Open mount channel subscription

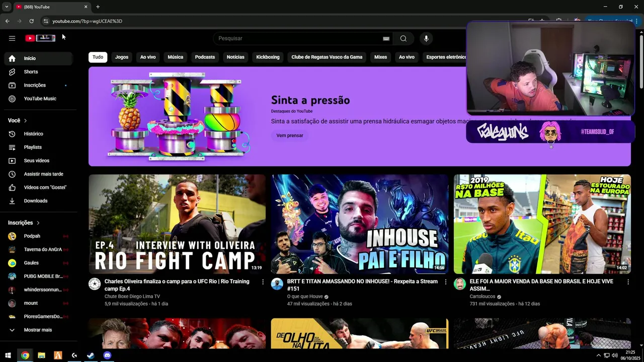38,303
